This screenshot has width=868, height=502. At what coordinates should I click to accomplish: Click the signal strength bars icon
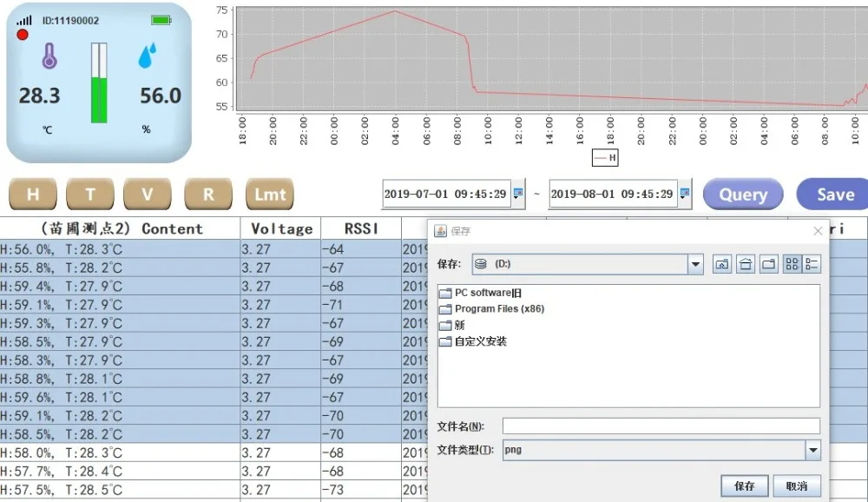(x=23, y=21)
